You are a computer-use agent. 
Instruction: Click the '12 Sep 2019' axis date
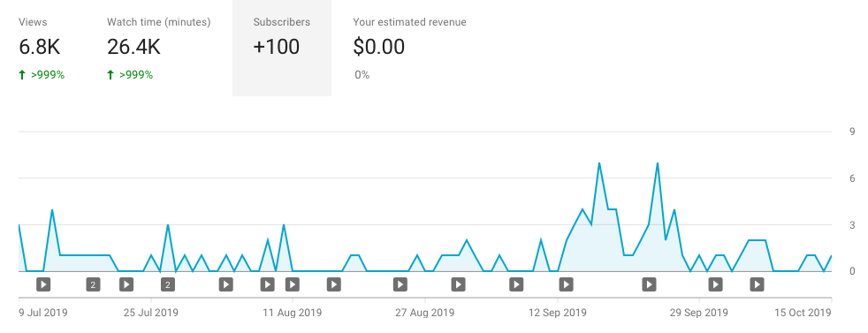(558, 313)
